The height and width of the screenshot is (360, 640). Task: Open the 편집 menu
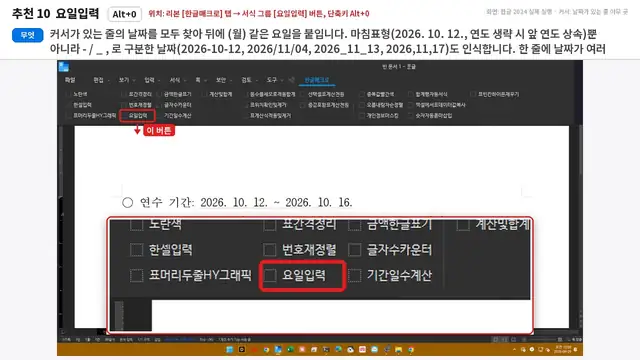(x=98, y=80)
